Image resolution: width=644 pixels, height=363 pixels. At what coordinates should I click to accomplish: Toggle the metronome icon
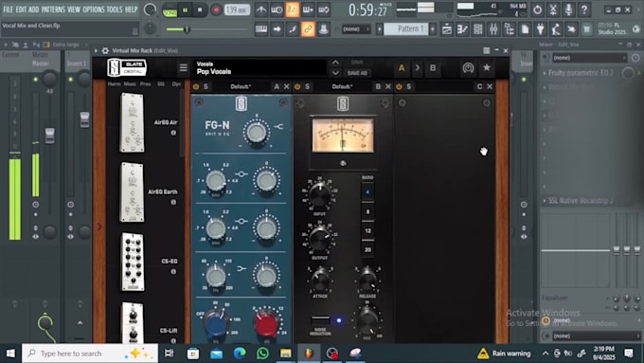click(x=261, y=9)
